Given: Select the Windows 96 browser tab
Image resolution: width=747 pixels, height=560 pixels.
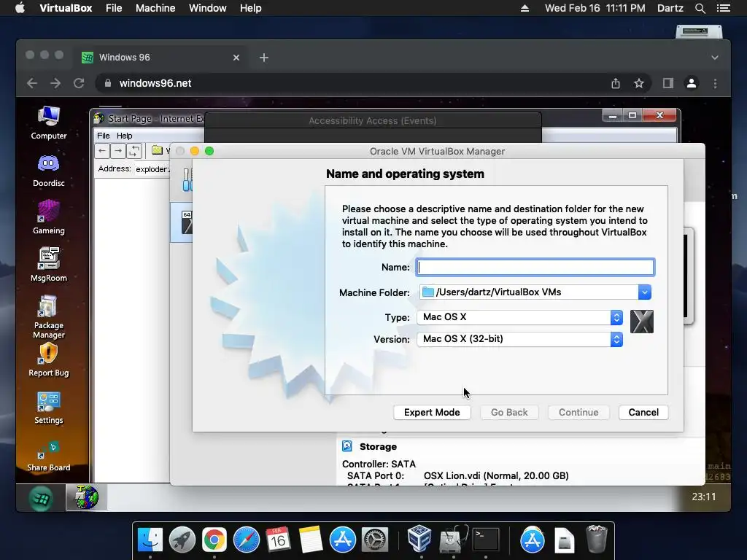Looking at the screenshot, I should (160, 58).
